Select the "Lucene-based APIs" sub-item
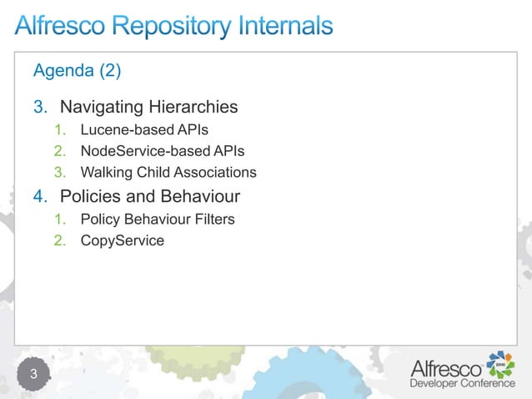 144,129
